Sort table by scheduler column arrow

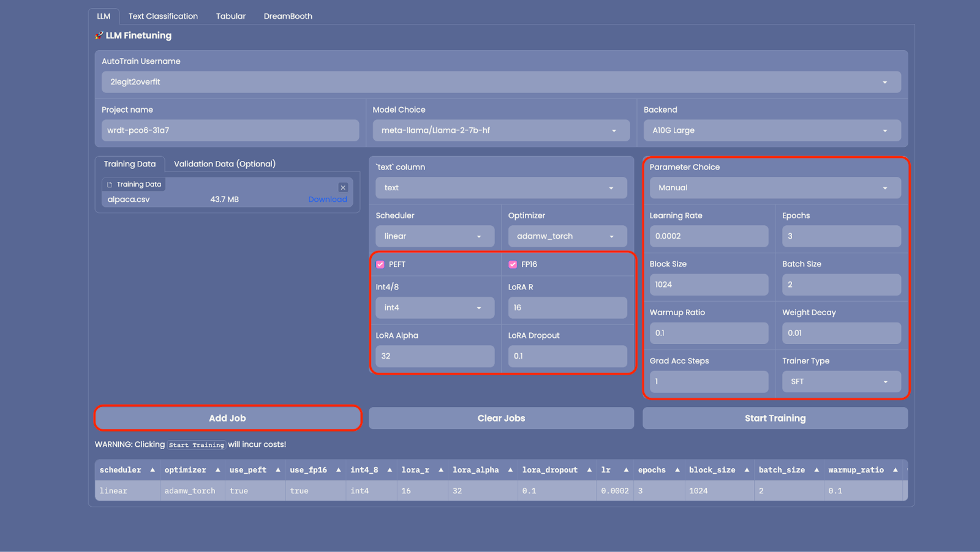click(x=153, y=470)
